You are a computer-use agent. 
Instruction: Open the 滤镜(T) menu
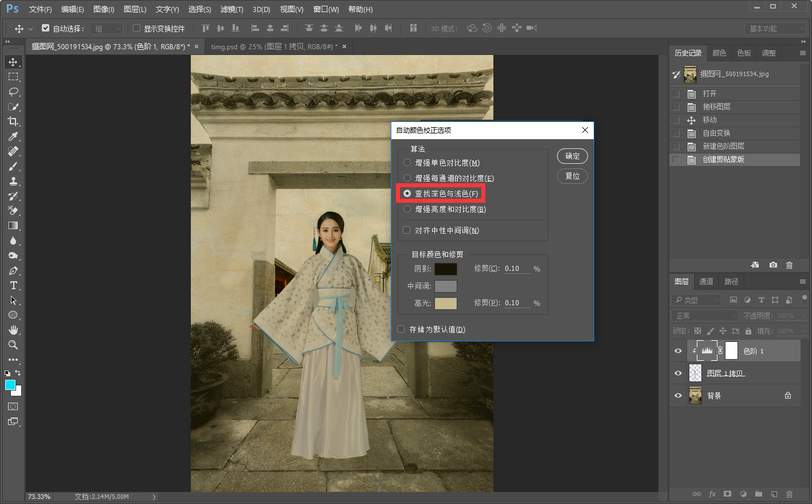click(232, 9)
